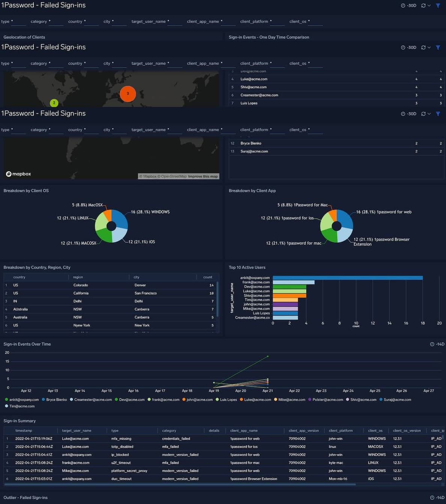
Task: Click the platform_secret_proxy cell in Sign-in Summary
Action: point(129,471)
